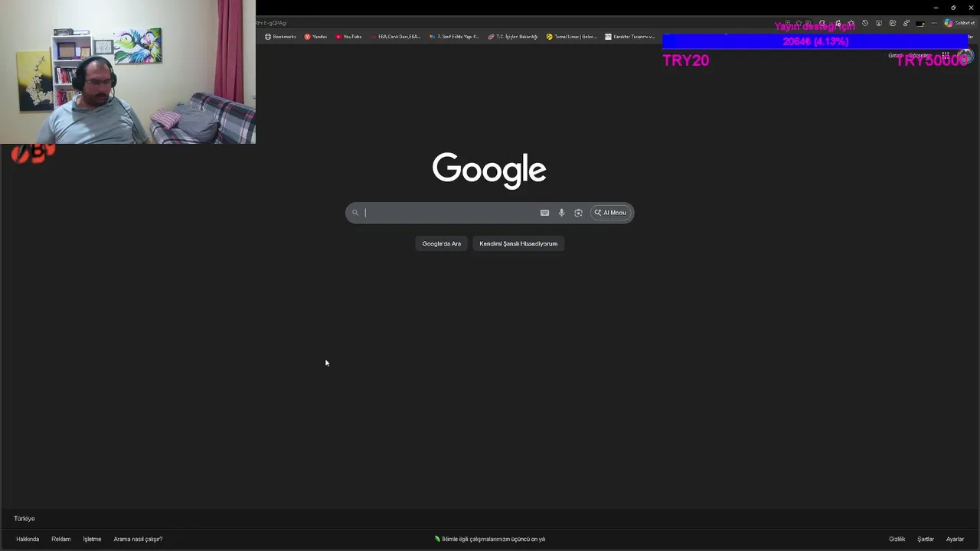Open Gizlilik footer link
The width and height of the screenshot is (980, 551).
coord(897,539)
